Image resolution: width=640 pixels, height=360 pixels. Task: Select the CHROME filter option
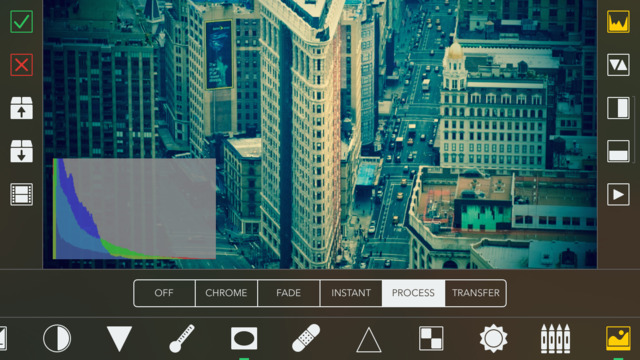pos(226,293)
